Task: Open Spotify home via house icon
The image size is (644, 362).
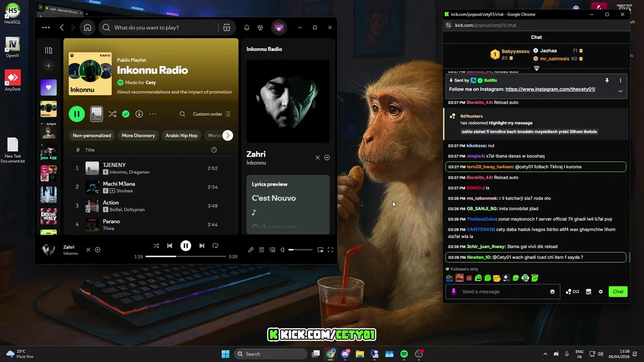Action: 88,28
